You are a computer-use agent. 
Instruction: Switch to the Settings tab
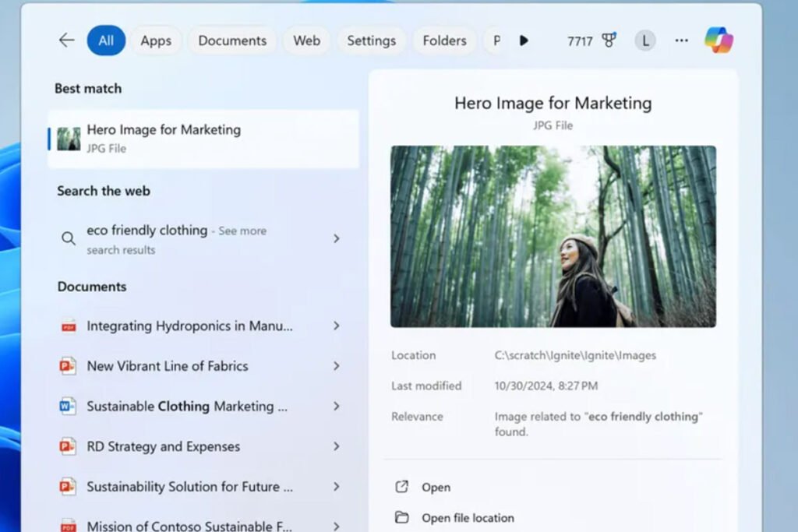pos(372,40)
